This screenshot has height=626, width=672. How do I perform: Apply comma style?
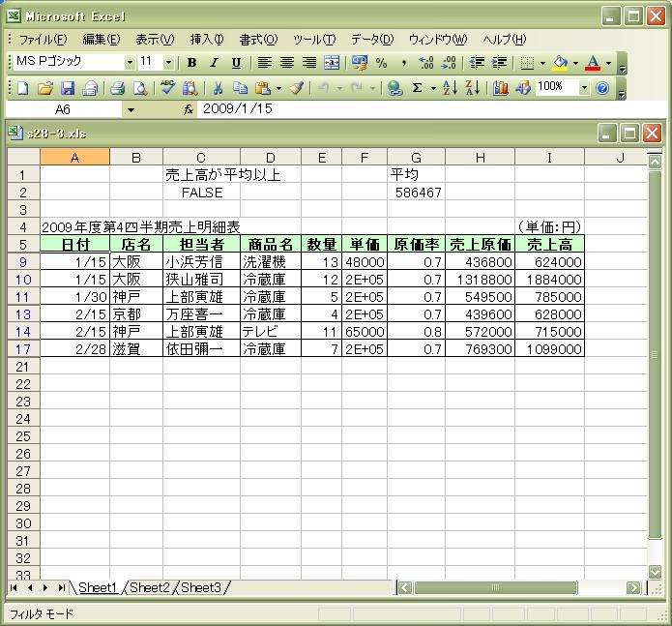coord(403,63)
